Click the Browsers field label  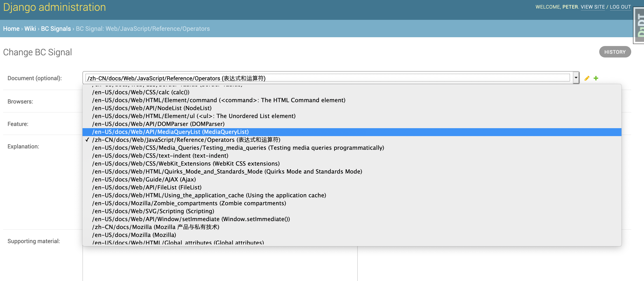coord(20,102)
